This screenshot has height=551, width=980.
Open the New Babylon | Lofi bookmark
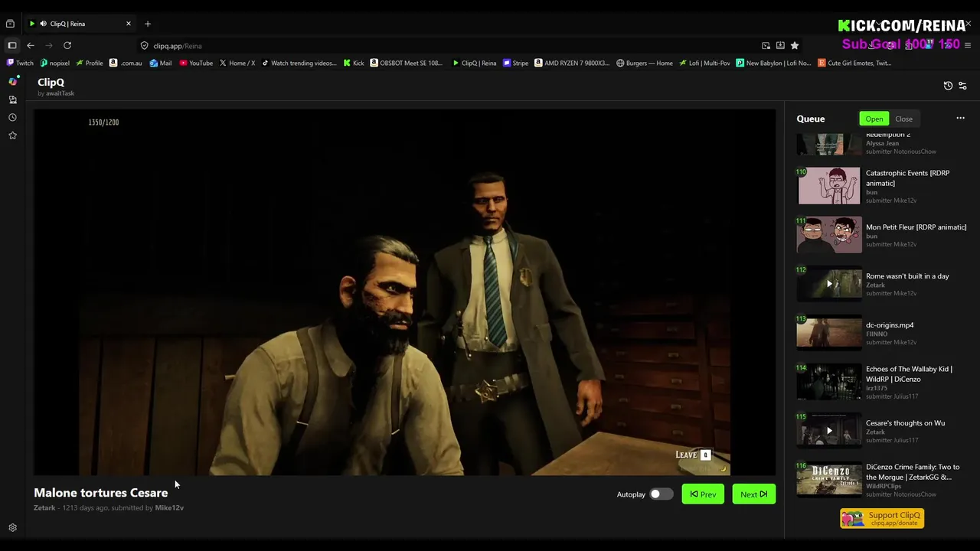coord(773,64)
